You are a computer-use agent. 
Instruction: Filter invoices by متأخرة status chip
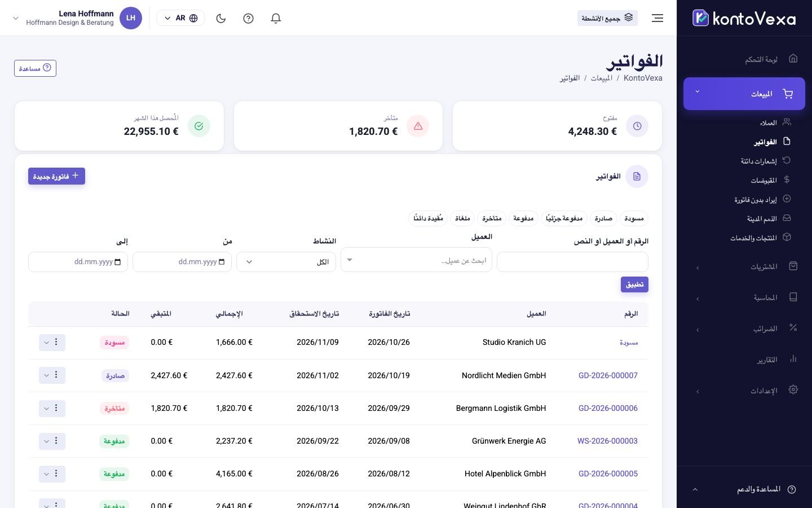(x=492, y=218)
